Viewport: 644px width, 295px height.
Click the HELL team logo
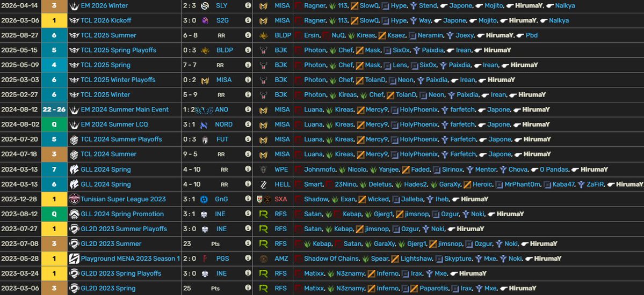click(x=263, y=184)
